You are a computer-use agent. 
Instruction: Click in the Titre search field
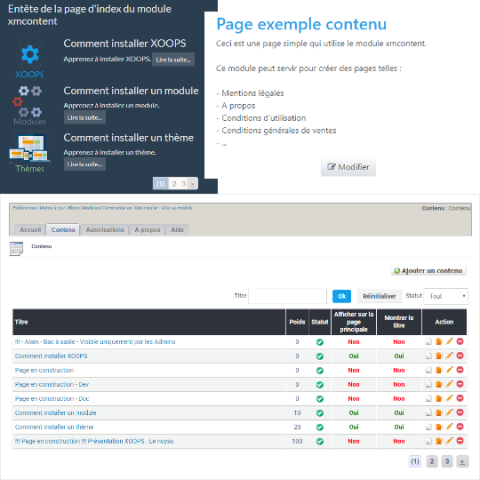(287, 296)
